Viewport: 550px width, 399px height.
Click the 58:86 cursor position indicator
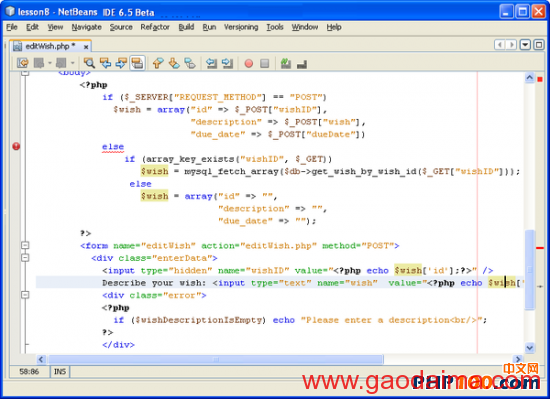click(x=29, y=372)
